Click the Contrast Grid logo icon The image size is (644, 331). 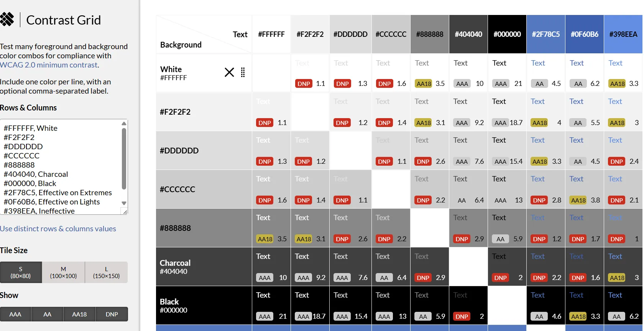pos(7,19)
